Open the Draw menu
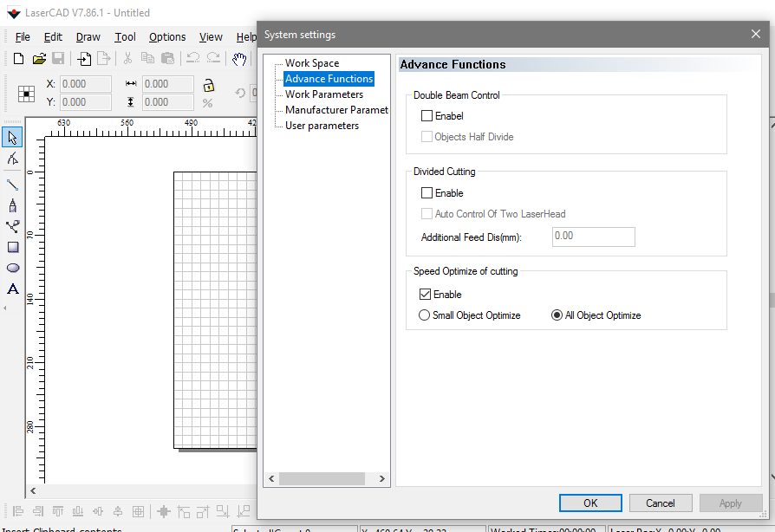 coord(88,37)
